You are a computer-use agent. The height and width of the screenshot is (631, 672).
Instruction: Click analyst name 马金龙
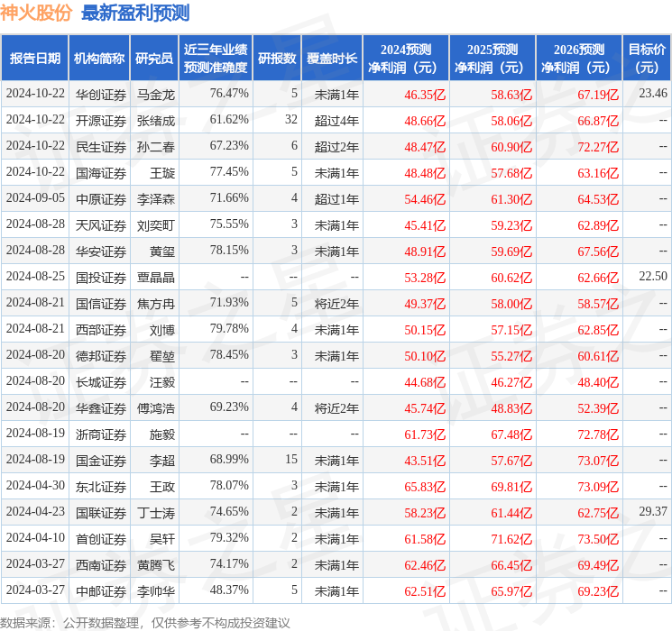155,95
